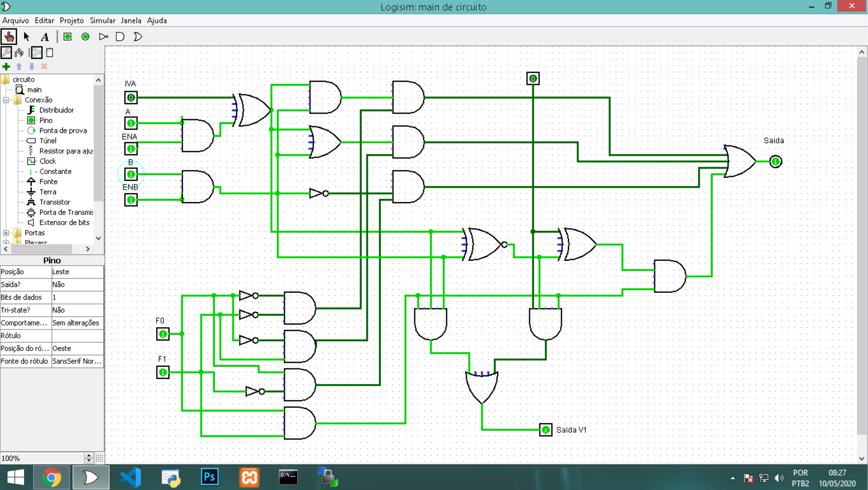Toggle the F1 input pin
This screenshot has width=868, height=490.
(x=163, y=372)
